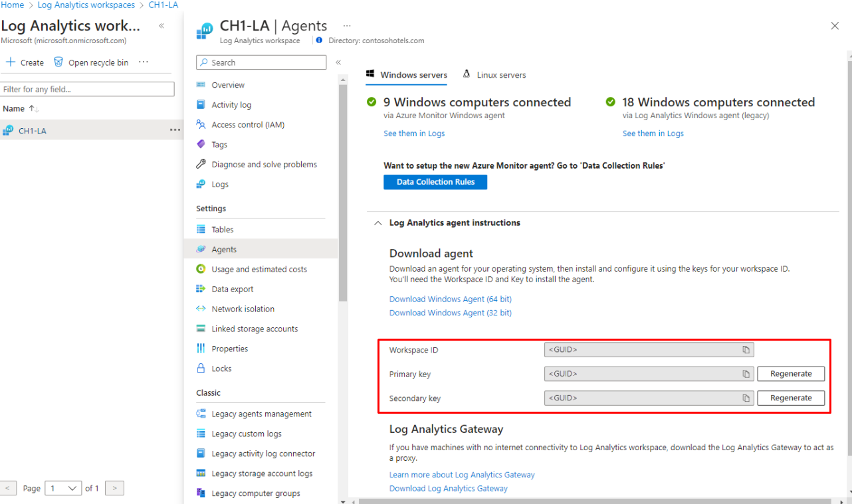Regenerate the Secondary key

tap(790, 397)
